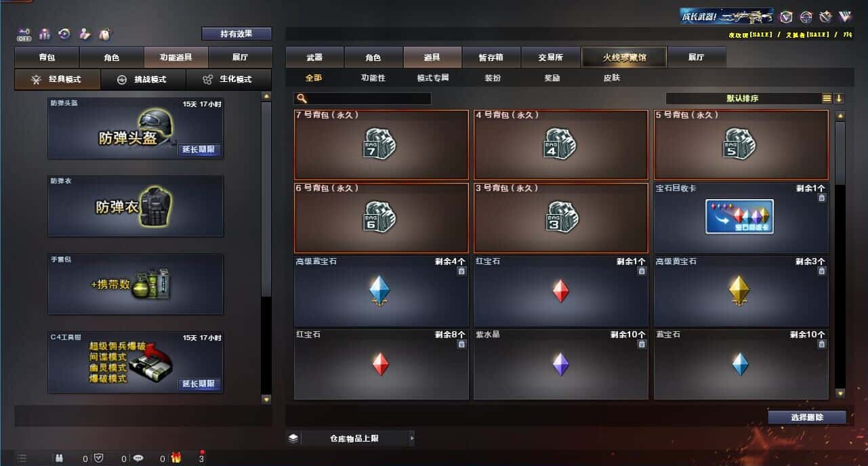Open the bar chart statistics icon
The image size is (868, 466).
(45, 33)
